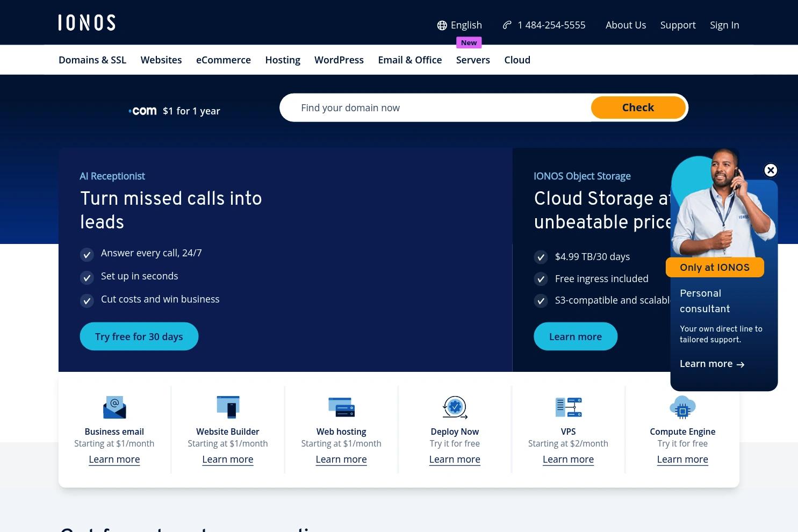The height and width of the screenshot is (532, 798).
Task: Open the eCommerce menu
Action: (x=224, y=60)
